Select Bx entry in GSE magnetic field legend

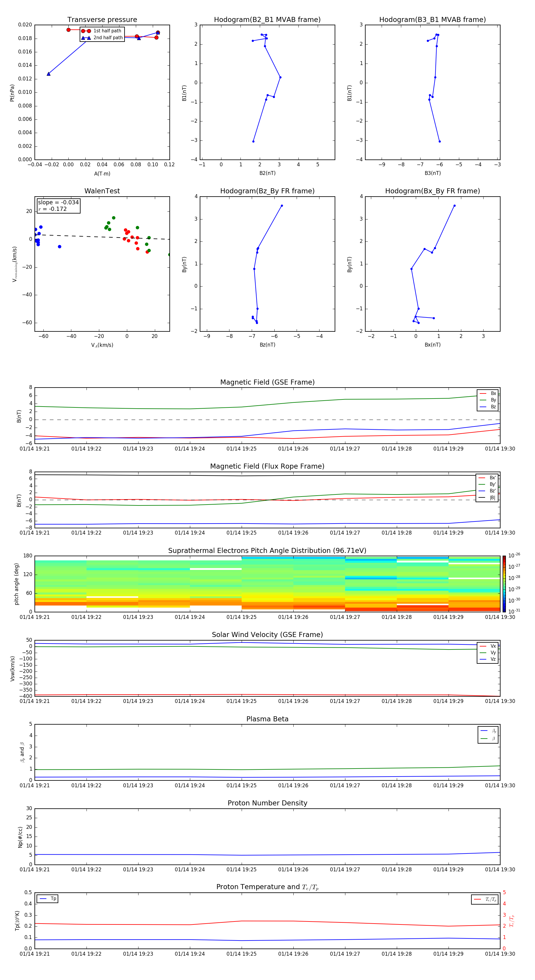pos(488,394)
